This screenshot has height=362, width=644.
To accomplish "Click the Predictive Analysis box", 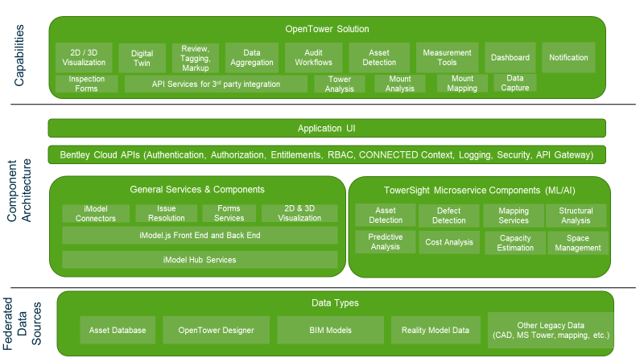I will pyautogui.click(x=386, y=242).
